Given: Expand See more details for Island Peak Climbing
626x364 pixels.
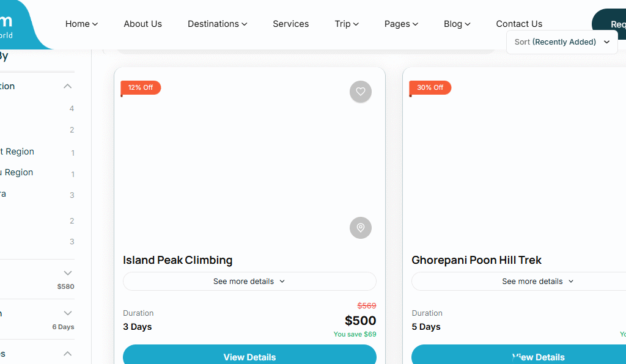Looking at the screenshot, I should (249, 282).
